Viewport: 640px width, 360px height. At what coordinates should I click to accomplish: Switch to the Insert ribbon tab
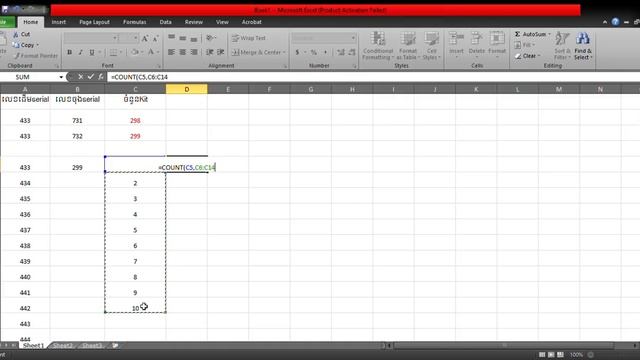(x=59, y=22)
